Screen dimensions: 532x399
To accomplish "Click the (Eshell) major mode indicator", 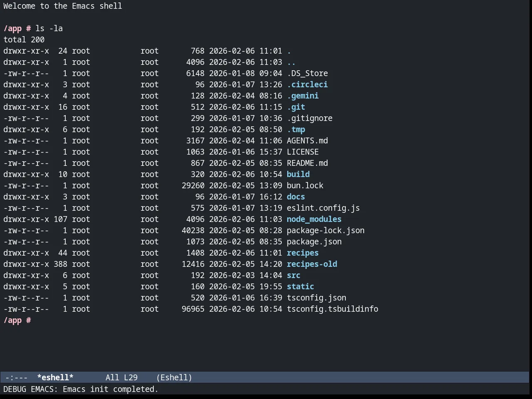I will point(174,377).
